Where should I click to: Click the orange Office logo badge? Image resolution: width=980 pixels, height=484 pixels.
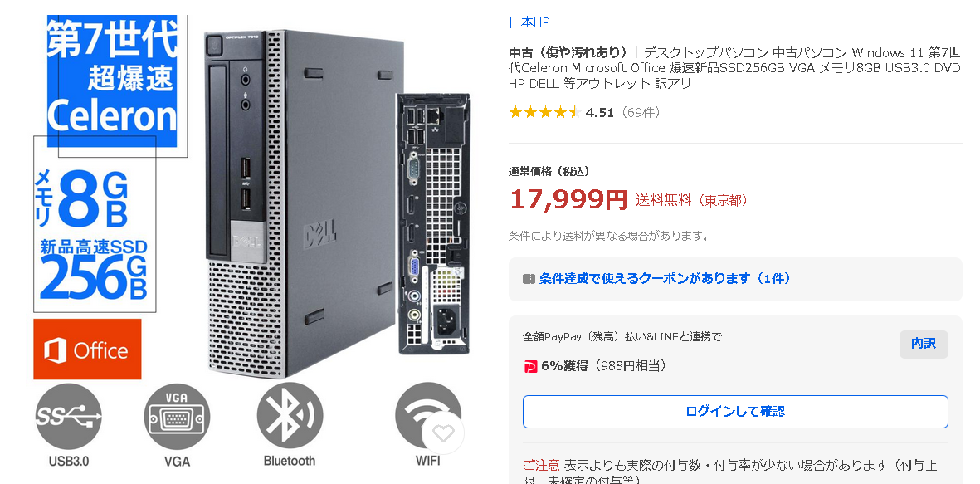(x=87, y=349)
